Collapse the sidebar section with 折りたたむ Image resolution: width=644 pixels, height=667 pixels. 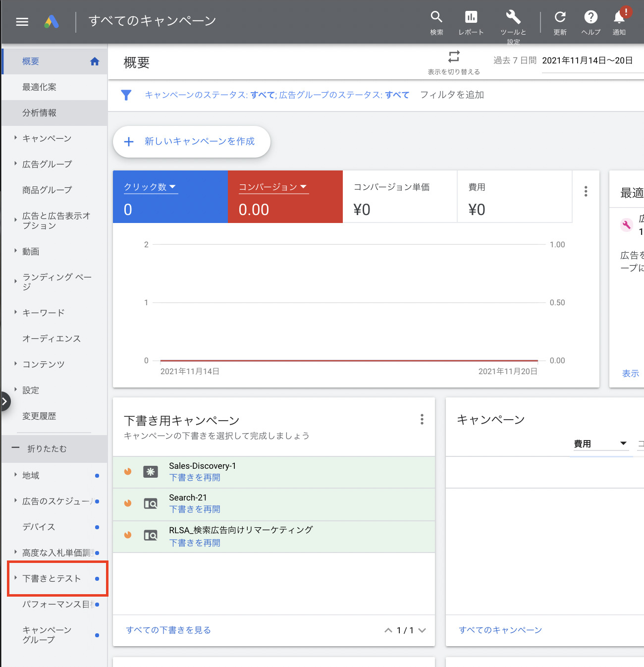[x=47, y=448]
